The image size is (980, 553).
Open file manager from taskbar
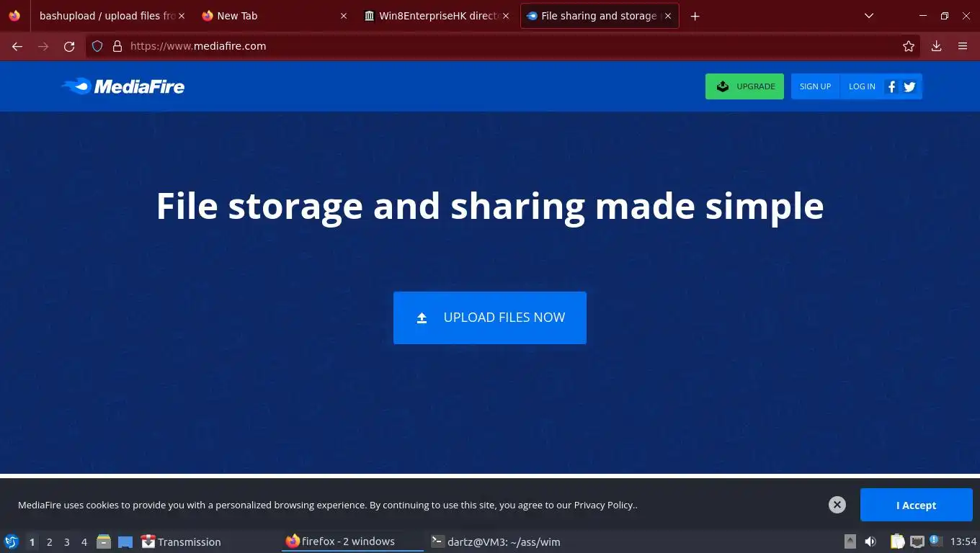point(104,541)
